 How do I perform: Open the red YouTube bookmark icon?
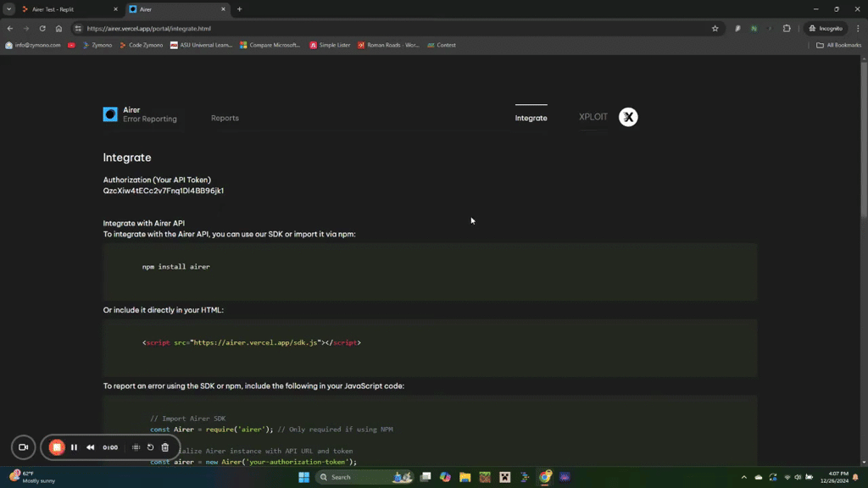point(71,45)
